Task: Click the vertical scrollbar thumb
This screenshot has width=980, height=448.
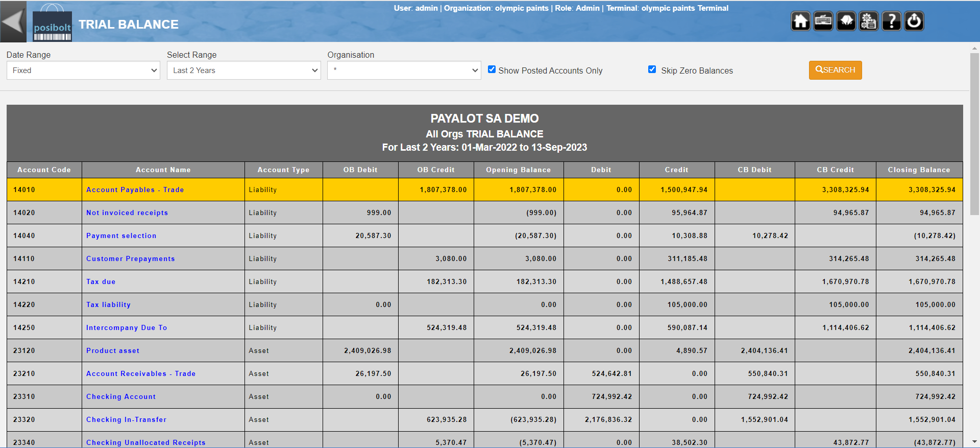Action: [974, 134]
